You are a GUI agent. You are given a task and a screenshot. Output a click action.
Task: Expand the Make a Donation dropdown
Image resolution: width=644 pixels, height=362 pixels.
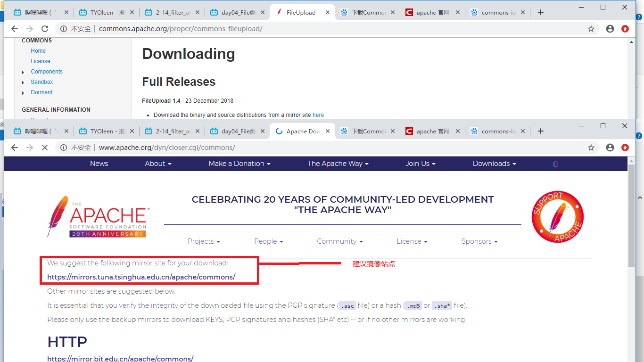coord(239,164)
